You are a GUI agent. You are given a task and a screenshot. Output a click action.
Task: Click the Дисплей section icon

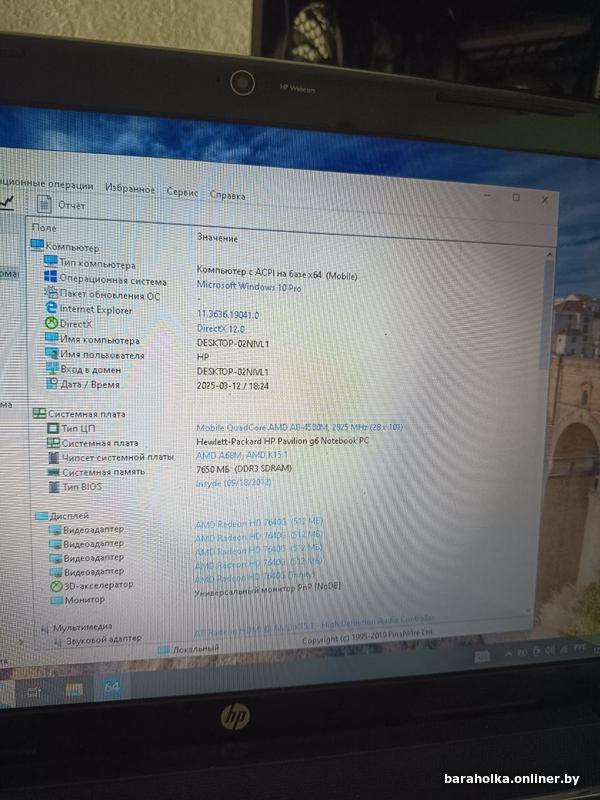42,516
